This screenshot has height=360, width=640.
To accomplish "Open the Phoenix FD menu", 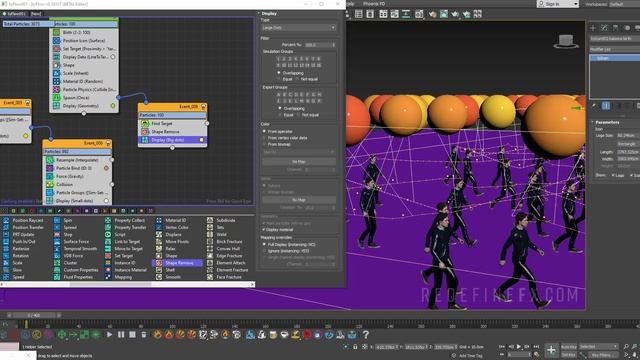I will pos(374,4).
